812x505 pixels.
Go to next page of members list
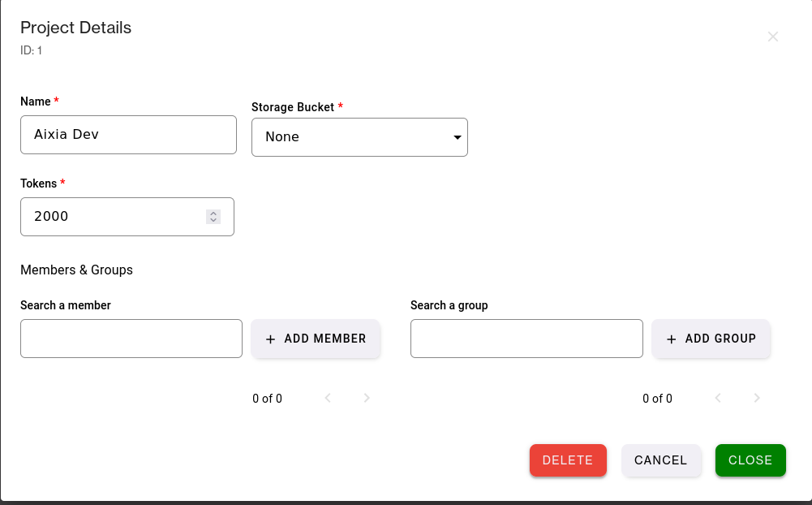click(x=367, y=398)
